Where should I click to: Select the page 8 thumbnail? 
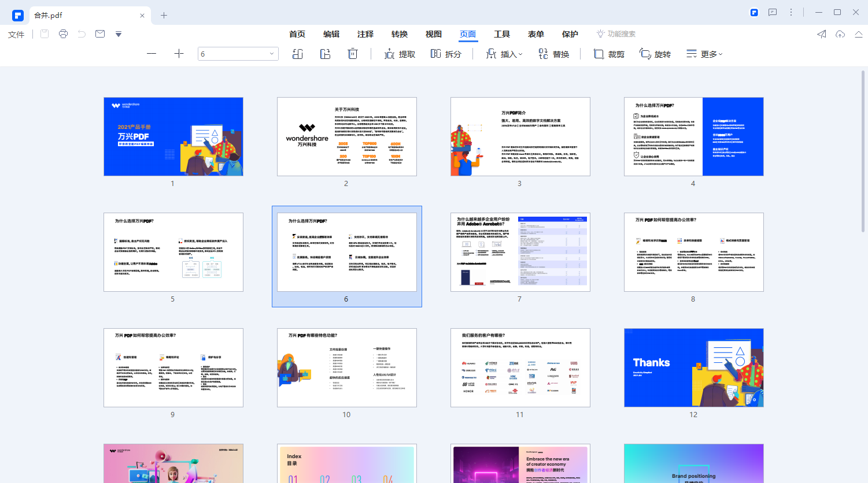694,252
